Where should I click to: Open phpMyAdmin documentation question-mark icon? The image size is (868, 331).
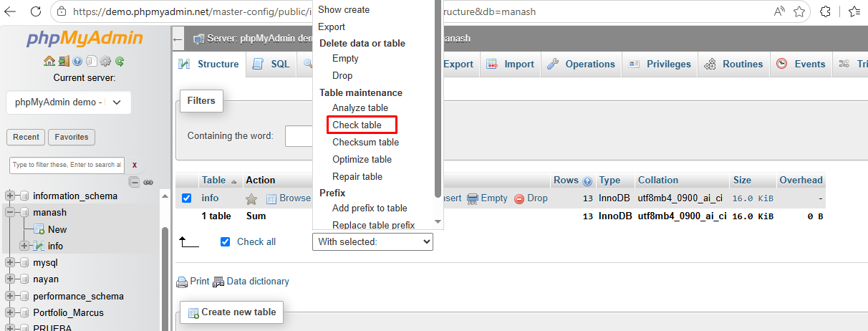point(77,62)
